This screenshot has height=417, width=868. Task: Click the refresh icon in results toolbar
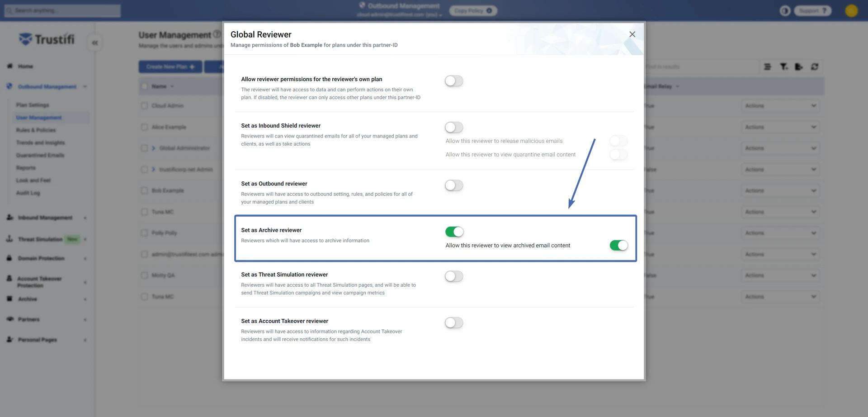(x=814, y=67)
